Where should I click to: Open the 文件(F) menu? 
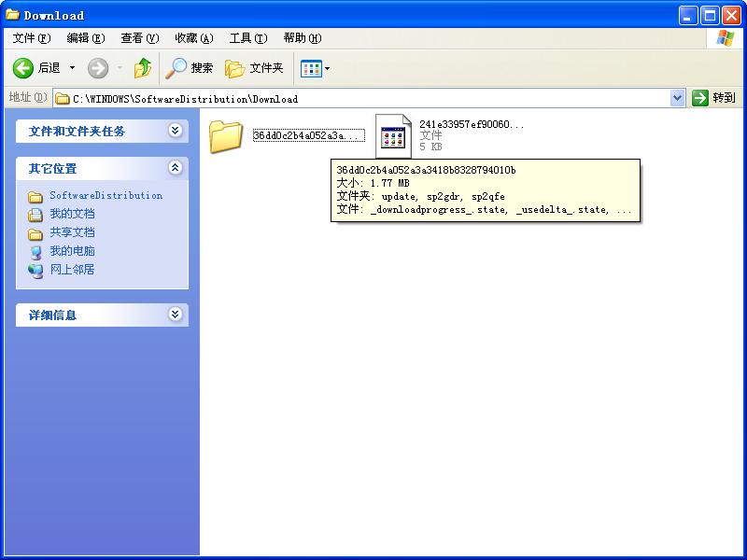[32, 38]
